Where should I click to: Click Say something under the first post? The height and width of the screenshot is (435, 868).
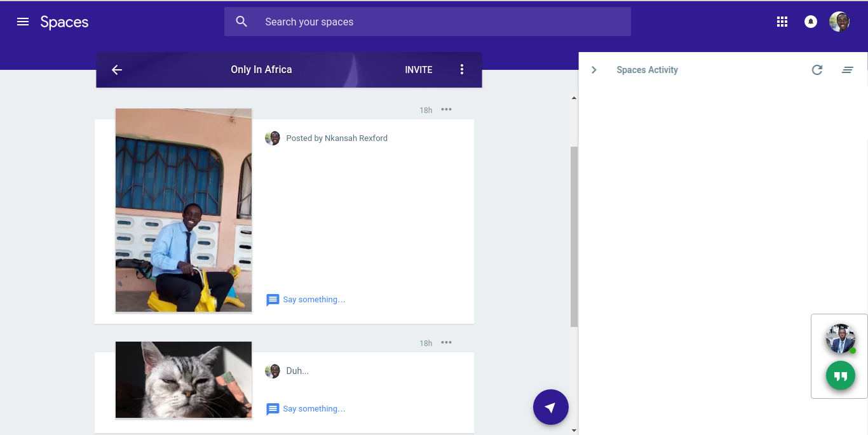click(313, 300)
